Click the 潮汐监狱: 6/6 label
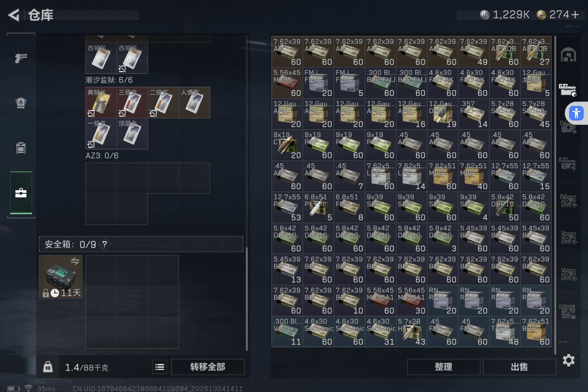This screenshot has height=392, width=588. tap(109, 80)
